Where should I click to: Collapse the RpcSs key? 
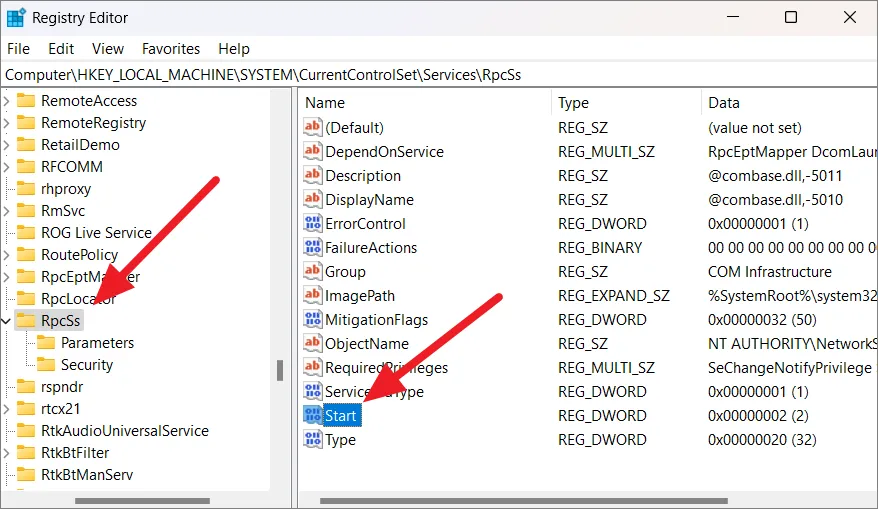[x=6, y=321]
